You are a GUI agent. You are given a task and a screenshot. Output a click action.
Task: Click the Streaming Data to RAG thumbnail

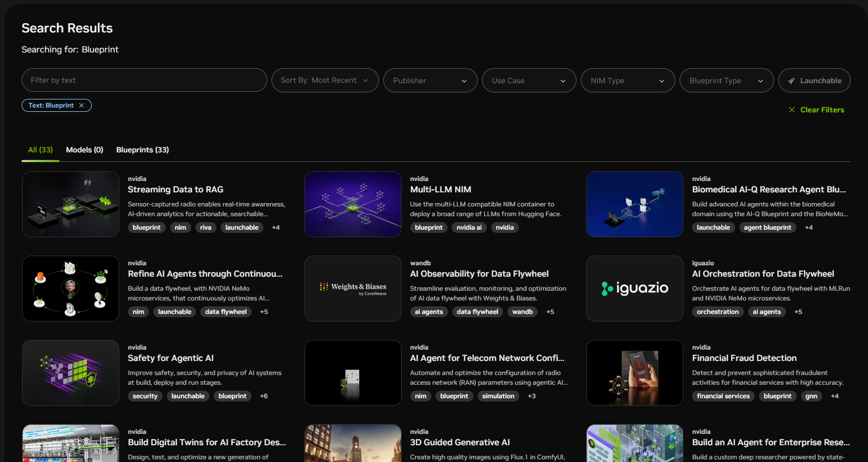(x=71, y=204)
